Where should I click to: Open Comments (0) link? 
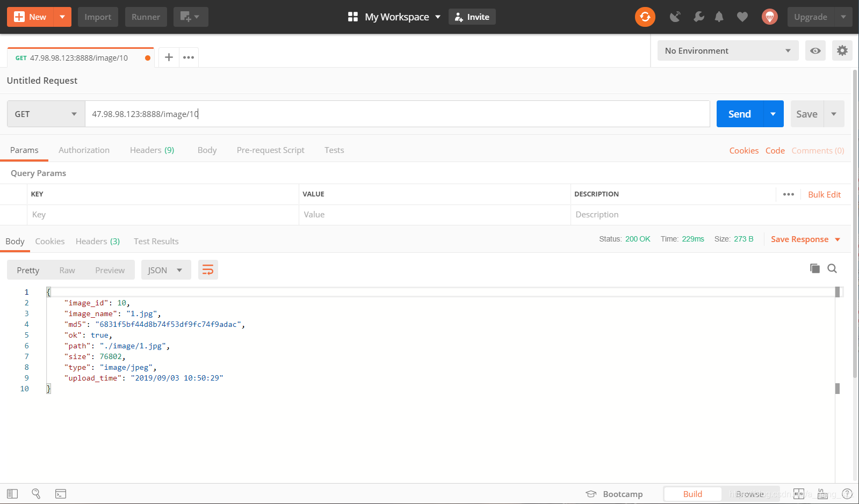click(x=818, y=151)
